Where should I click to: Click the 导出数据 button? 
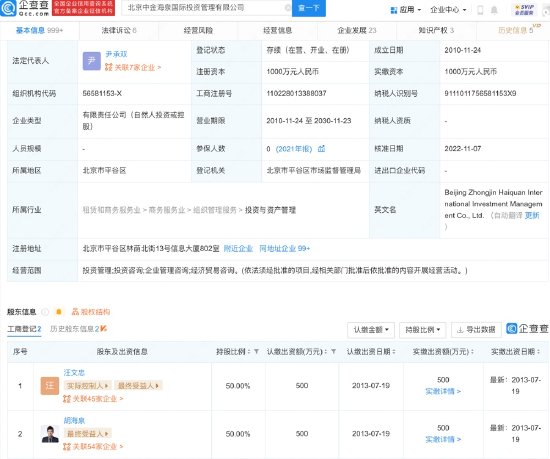coord(476,330)
